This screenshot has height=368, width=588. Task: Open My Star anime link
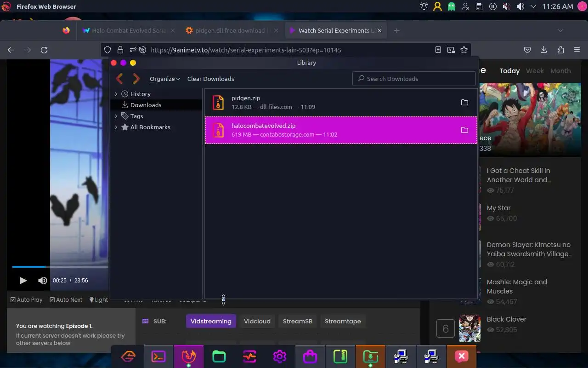[x=498, y=208]
